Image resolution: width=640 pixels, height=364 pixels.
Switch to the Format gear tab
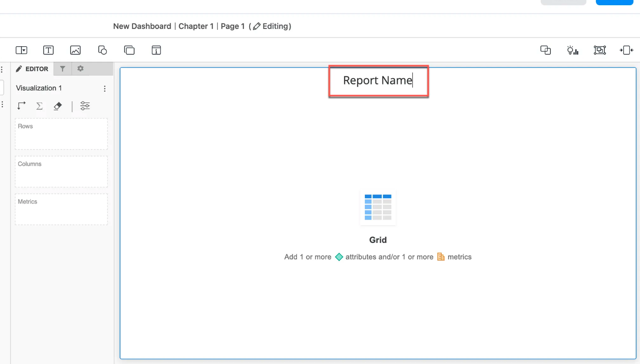click(x=80, y=69)
